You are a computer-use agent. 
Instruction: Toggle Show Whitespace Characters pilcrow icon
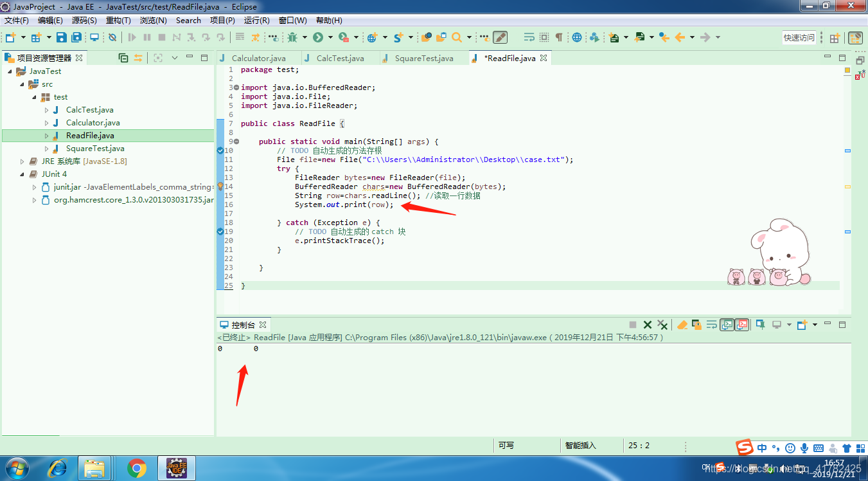pos(559,37)
